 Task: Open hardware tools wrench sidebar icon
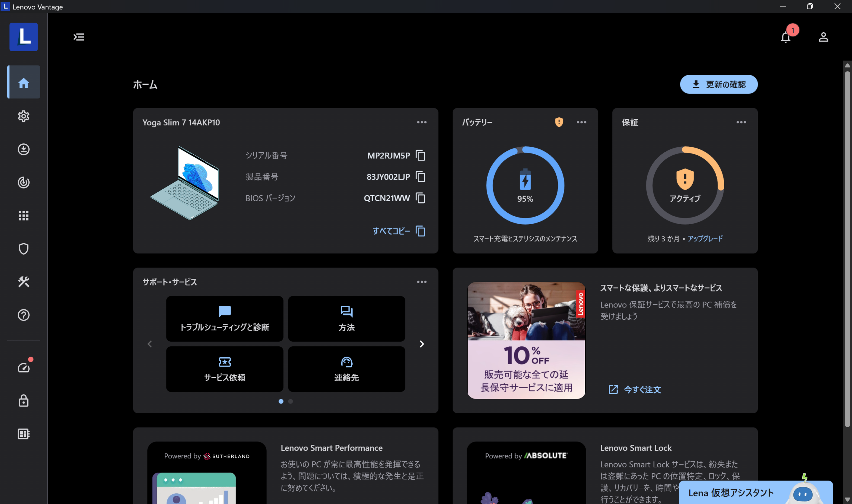[23, 282]
